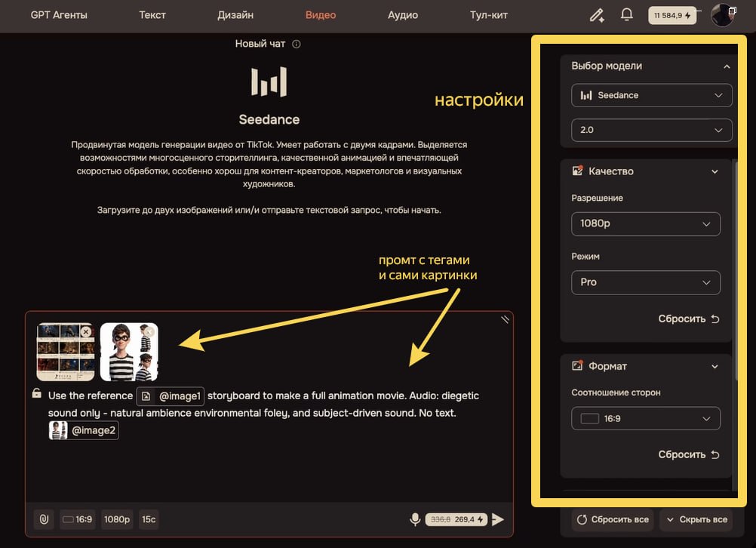Click the Новый чат title
The height and width of the screenshot is (548, 756).
pos(260,44)
